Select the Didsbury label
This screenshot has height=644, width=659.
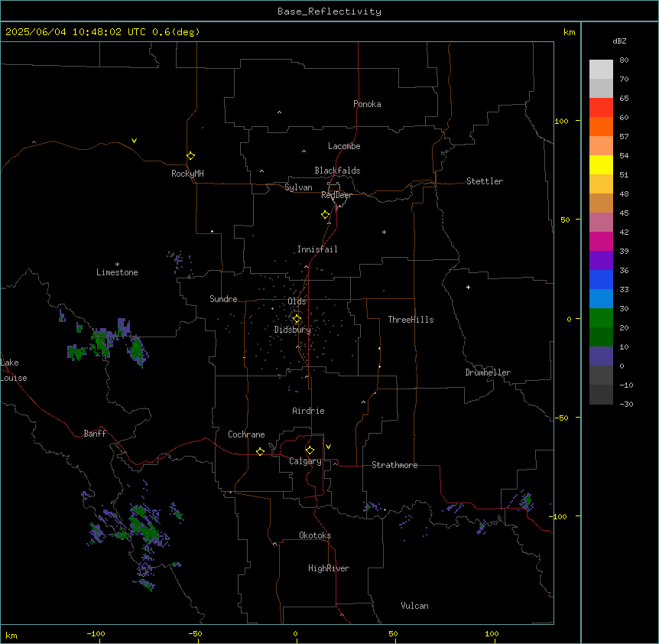click(x=292, y=330)
